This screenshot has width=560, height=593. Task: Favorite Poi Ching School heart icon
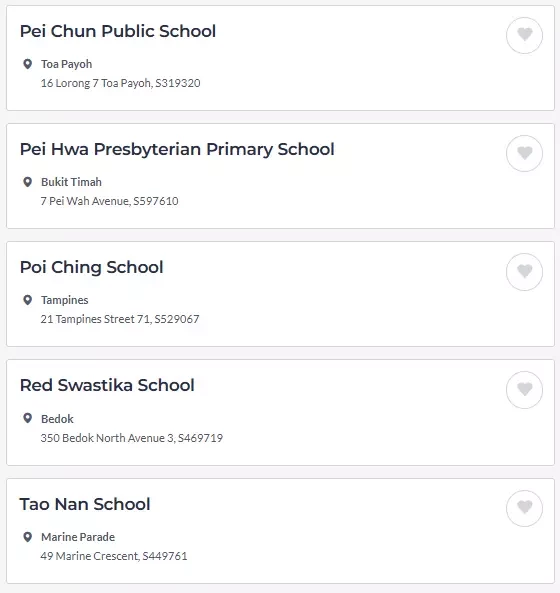524,272
